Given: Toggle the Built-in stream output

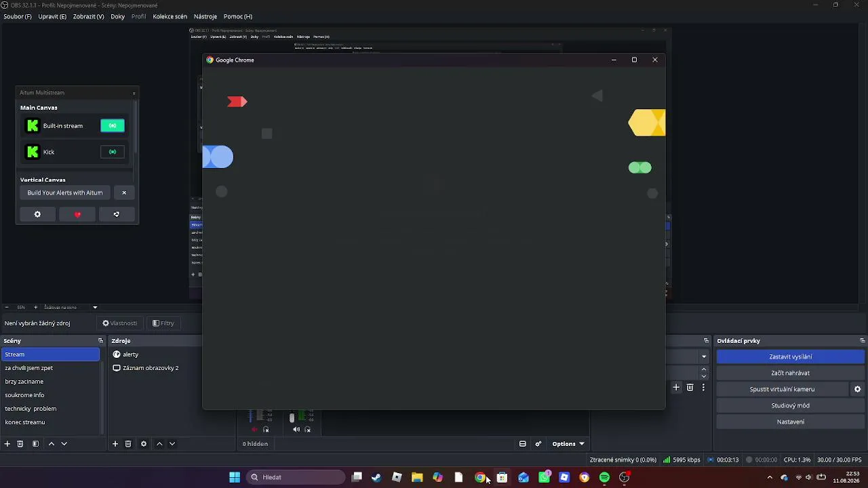Looking at the screenshot, I should tap(113, 125).
